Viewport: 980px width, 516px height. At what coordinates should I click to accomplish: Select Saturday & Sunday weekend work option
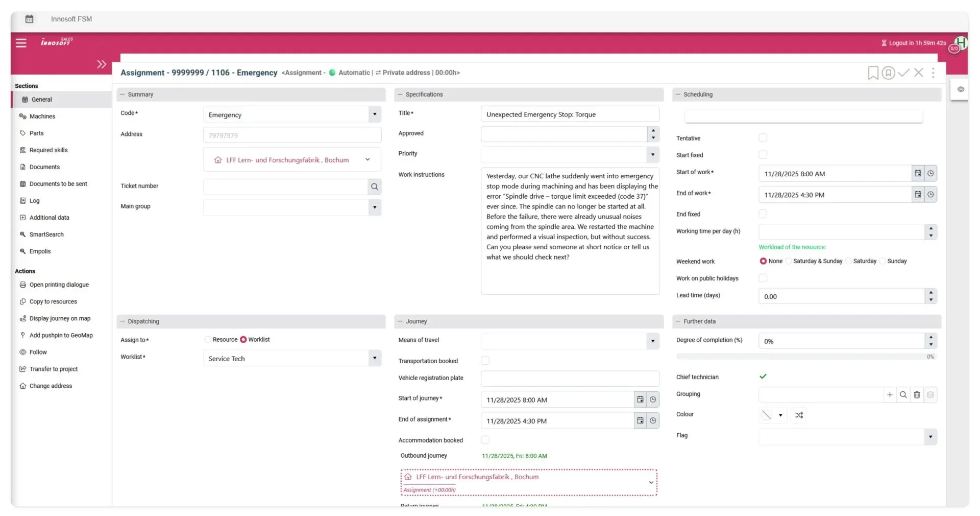point(789,261)
